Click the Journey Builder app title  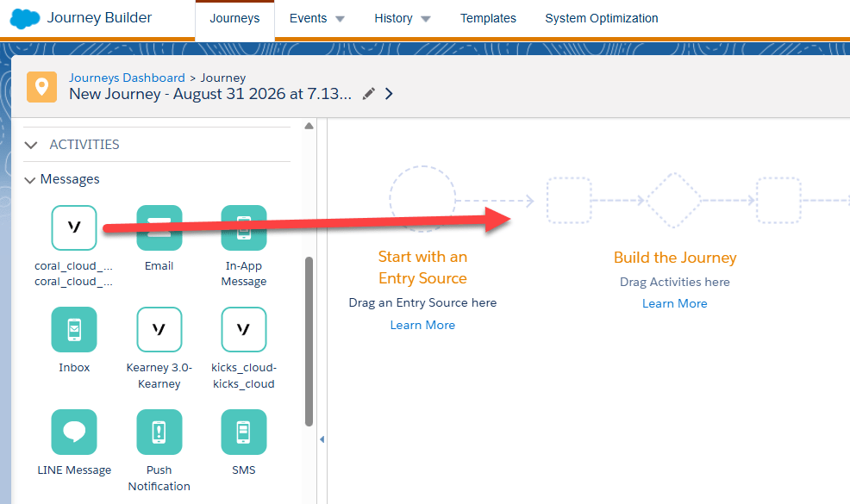pyautogui.click(x=99, y=18)
